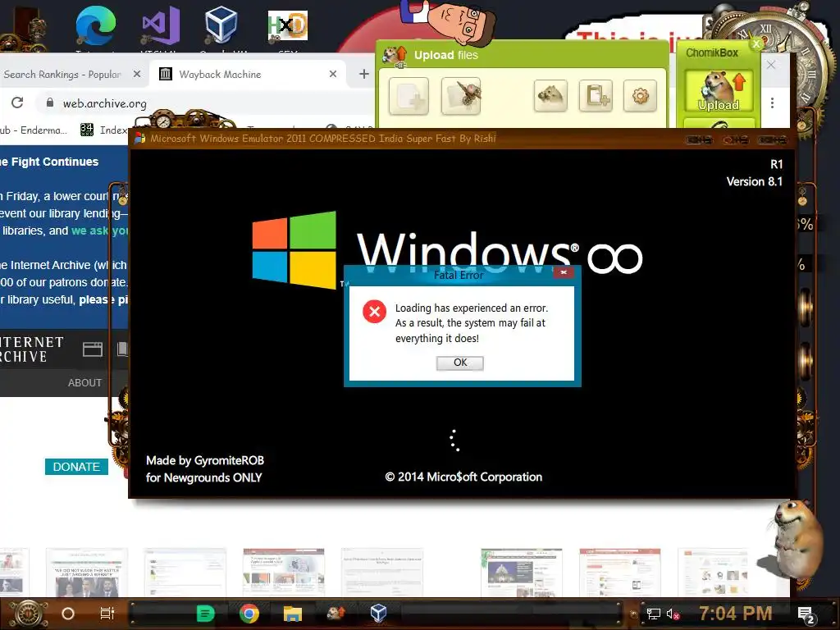Close the ChomikBox widget with green X
The image size is (840, 630).
(x=756, y=43)
